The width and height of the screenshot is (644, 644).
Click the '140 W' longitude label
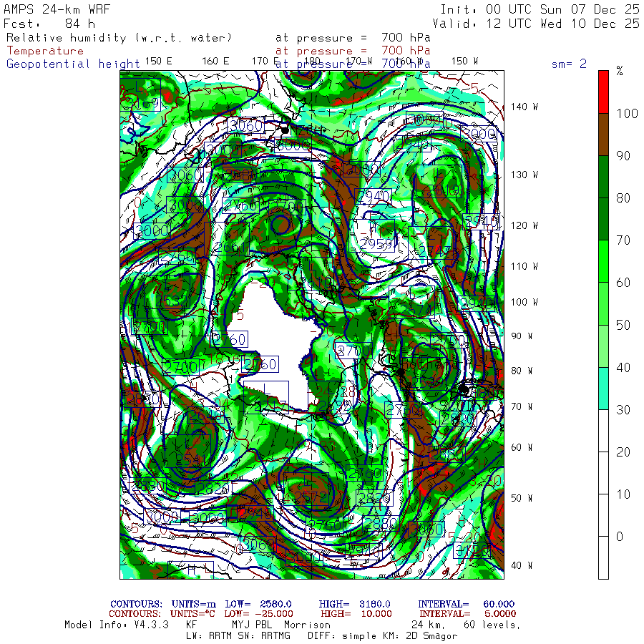click(525, 107)
